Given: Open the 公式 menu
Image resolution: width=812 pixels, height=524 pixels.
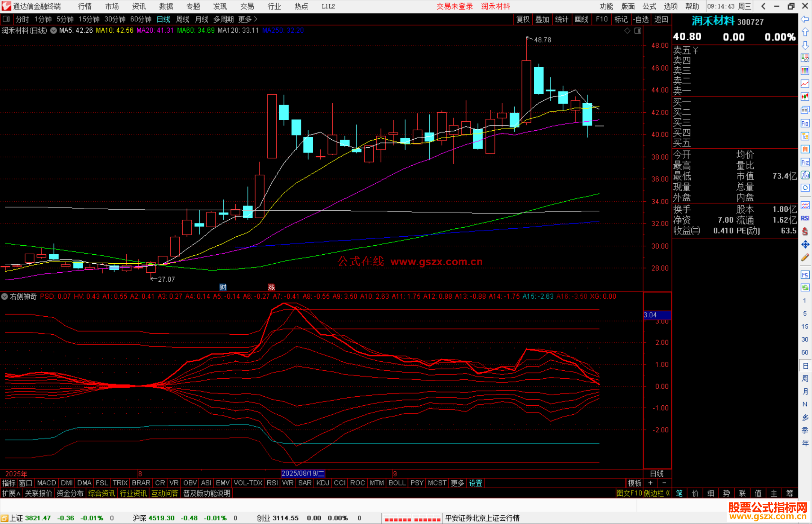Looking at the screenshot, I should tap(649, 6).
